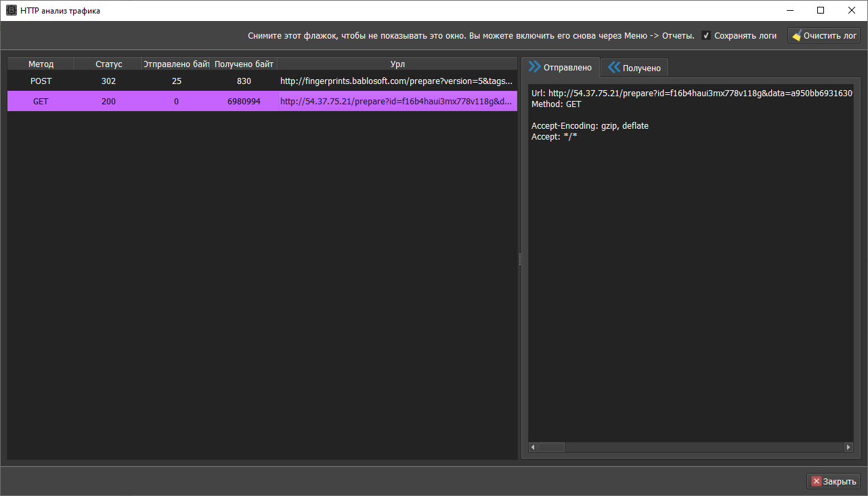Viewport: 868px width, 496px height.
Task: Toggle the Сохранять логи checkbox
Action: click(x=706, y=36)
